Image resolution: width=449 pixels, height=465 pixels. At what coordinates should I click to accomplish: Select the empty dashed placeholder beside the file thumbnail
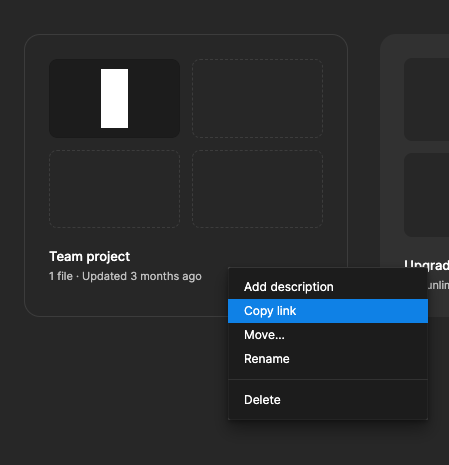coord(257,98)
